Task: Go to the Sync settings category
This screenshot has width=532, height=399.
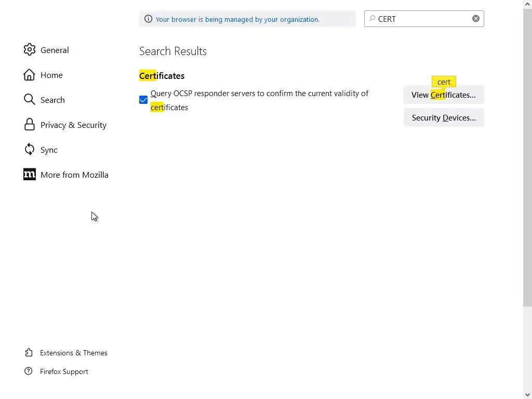Action: pyautogui.click(x=49, y=150)
